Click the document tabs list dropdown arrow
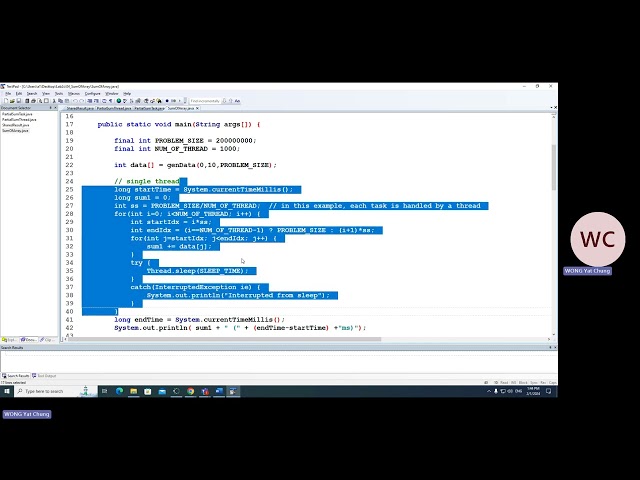The image size is (640, 480). (x=551, y=108)
